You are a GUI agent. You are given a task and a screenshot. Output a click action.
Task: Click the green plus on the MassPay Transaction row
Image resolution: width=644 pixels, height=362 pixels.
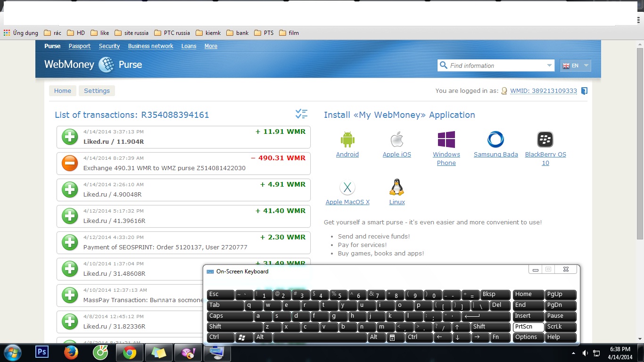(x=70, y=296)
